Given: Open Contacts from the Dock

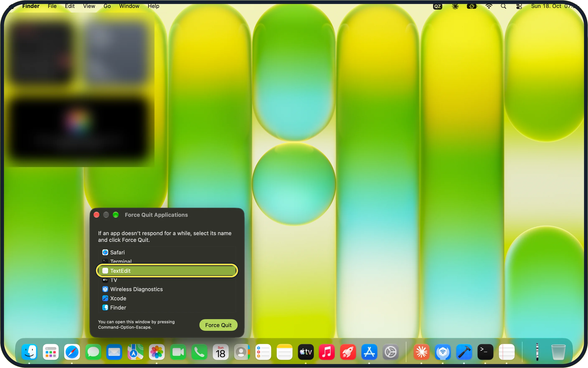Looking at the screenshot, I should pos(242,352).
